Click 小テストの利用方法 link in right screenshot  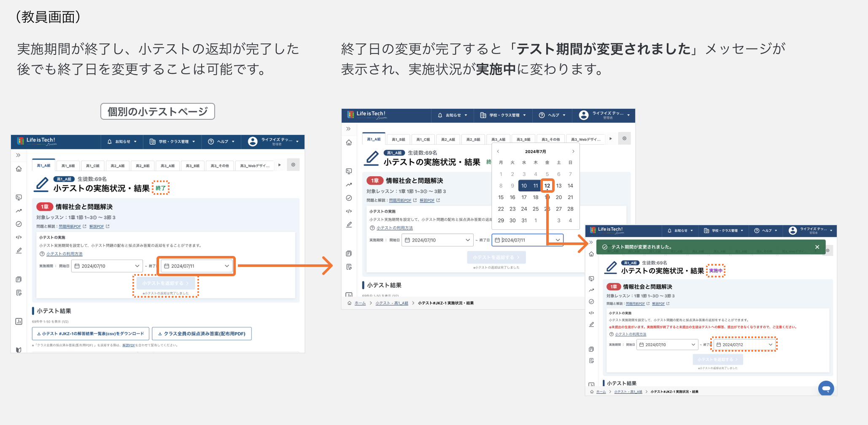631,334
